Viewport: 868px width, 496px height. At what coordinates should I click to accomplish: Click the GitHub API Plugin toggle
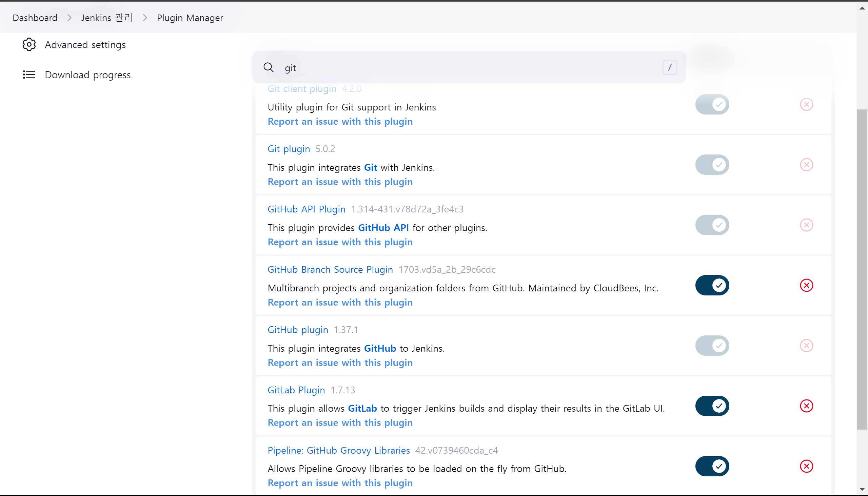(x=712, y=225)
